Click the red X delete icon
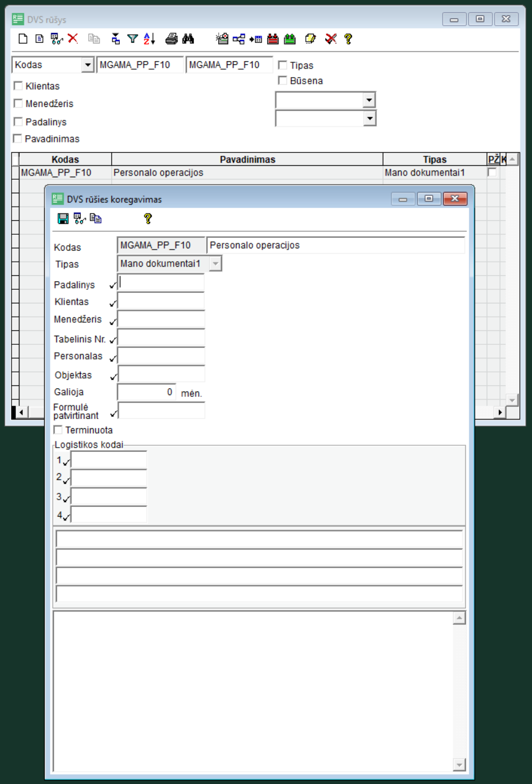Image resolution: width=532 pixels, height=784 pixels. pyautogui.click(x=73, y=39)
